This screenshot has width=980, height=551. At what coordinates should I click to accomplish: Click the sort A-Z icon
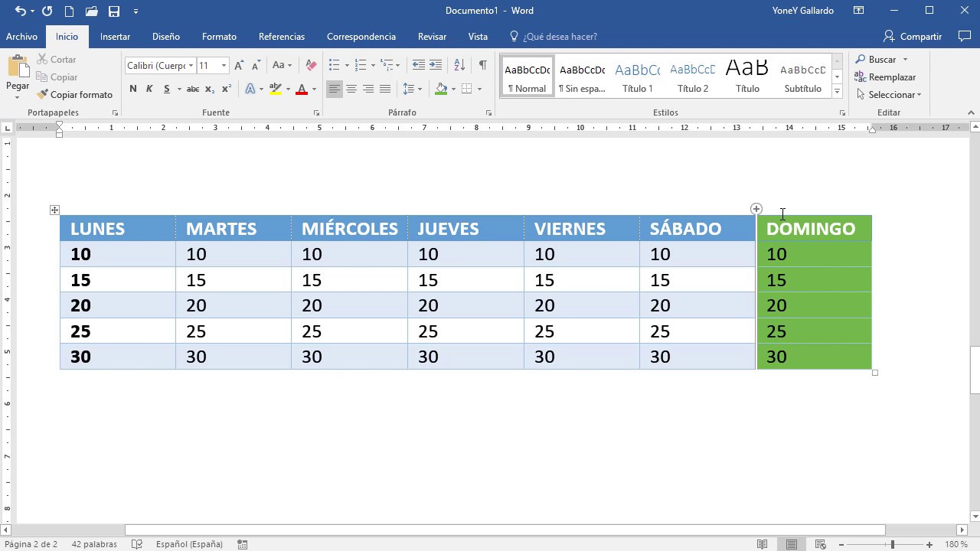click(x=459, y=65)
